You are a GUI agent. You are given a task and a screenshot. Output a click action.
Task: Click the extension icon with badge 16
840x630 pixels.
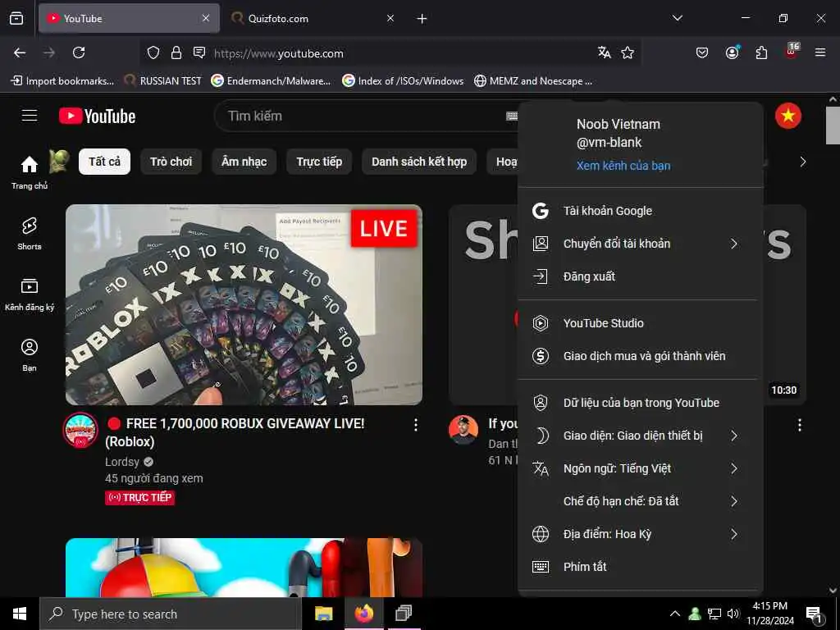click(x=792, y=51)
